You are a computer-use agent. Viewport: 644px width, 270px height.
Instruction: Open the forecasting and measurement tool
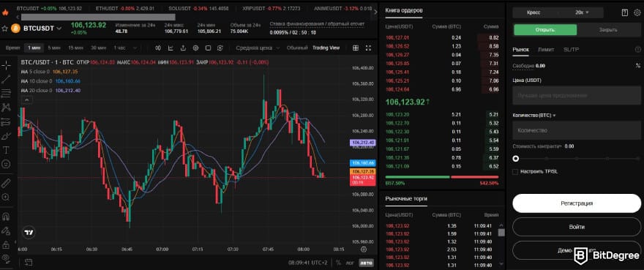(x=6, y=121)
